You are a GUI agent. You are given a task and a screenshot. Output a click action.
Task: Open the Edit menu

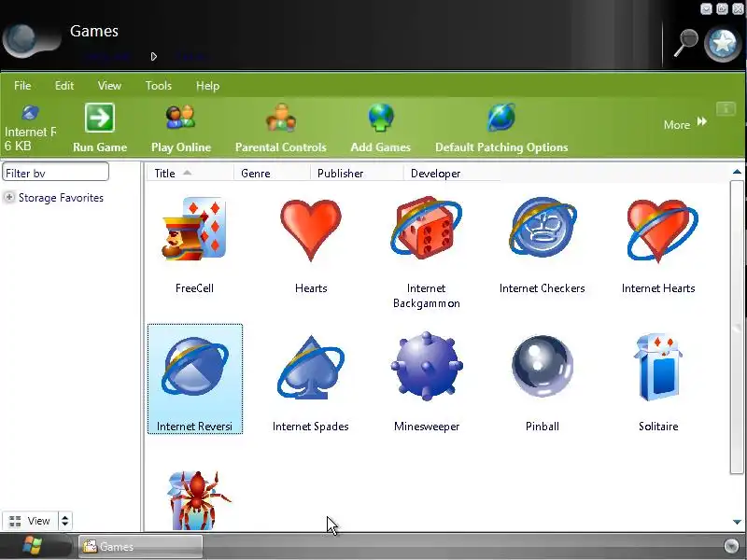[x=63, y=86]
